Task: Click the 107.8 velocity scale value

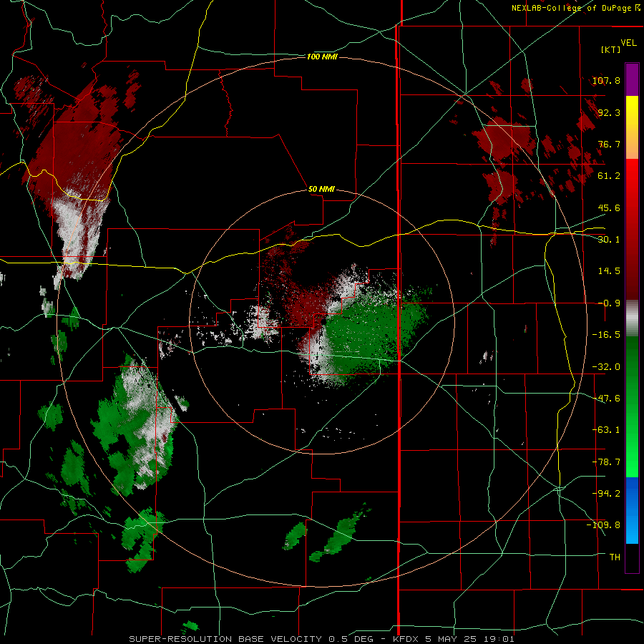Action: click(x=606, y=80)
